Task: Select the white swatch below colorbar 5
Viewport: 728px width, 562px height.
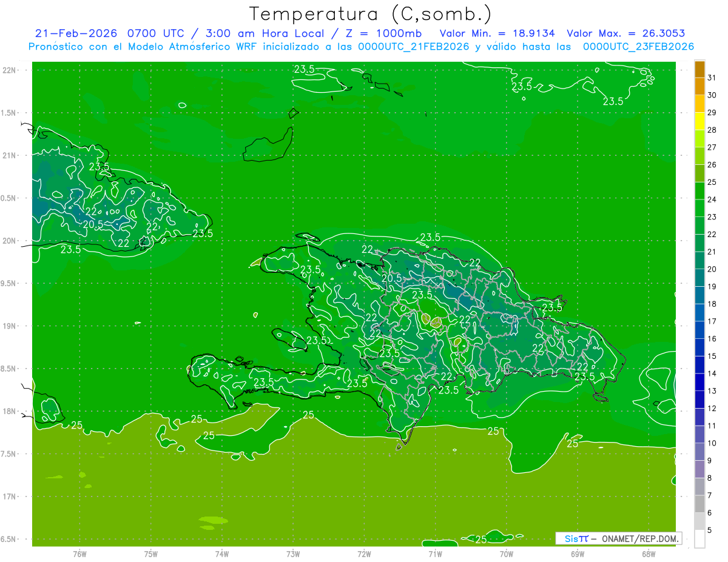Action: tap(699, 539)
